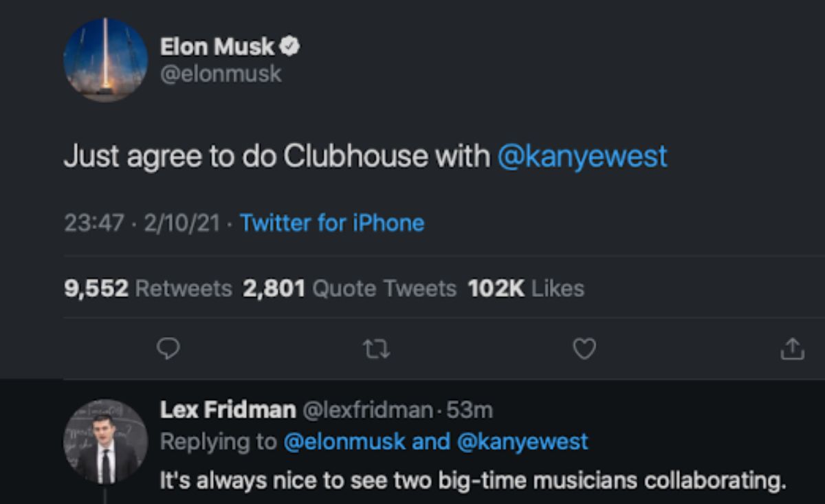Image resolution: width=825 pixels, height=504 pixels.
Task: Click the @lexfridman handle in the reply
Action: pos(368,410)
